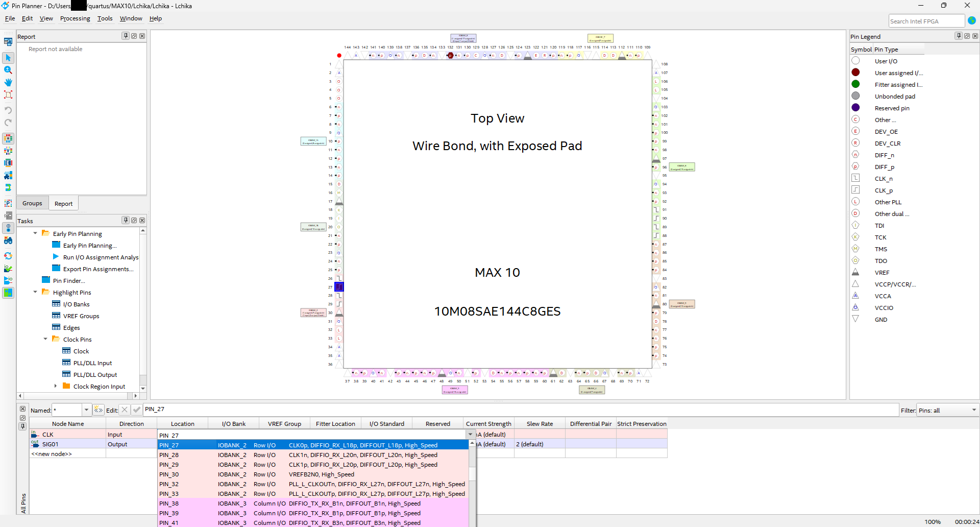This screenshot has width=980, height=527.
Task: Choose the hand pan tool
Action: point(8,82)
